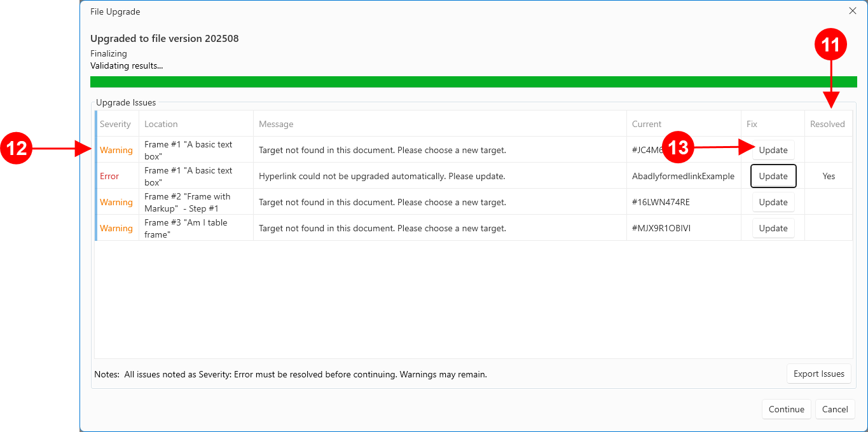The image size is (868, 432).
Task: Click the Message column header
Action: coord(276,124)
